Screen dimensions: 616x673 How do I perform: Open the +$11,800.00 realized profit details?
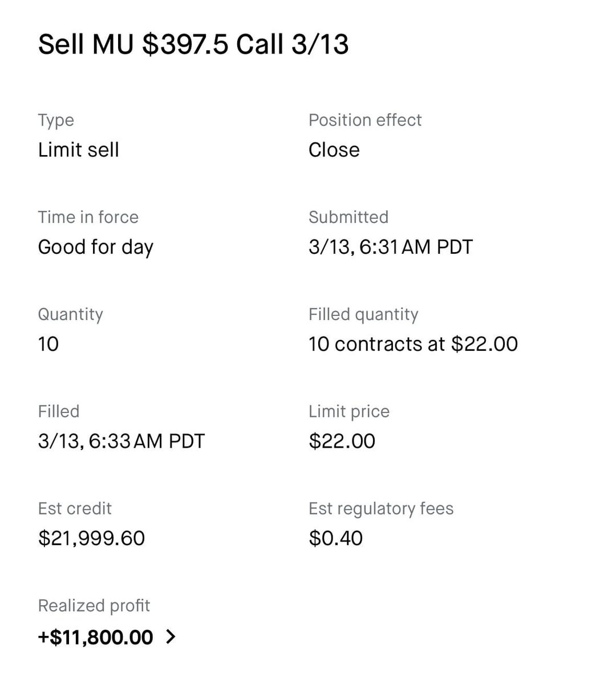[x=95, y=637]
